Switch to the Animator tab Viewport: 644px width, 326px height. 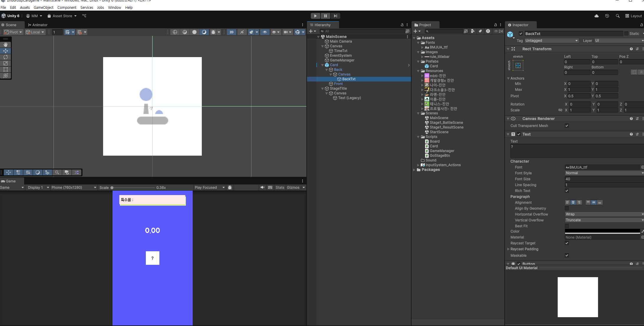click(x=38, y=25)
